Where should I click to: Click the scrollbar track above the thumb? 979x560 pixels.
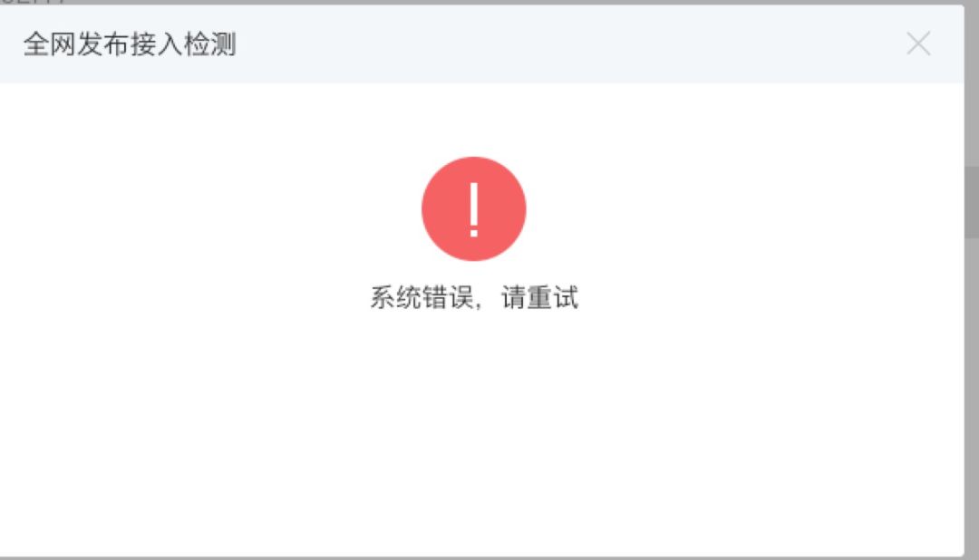tap(972, 85)
